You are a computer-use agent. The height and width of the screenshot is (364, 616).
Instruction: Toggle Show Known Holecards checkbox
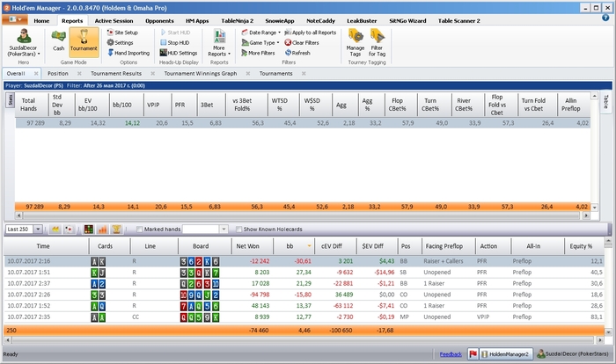click(238, 229)
